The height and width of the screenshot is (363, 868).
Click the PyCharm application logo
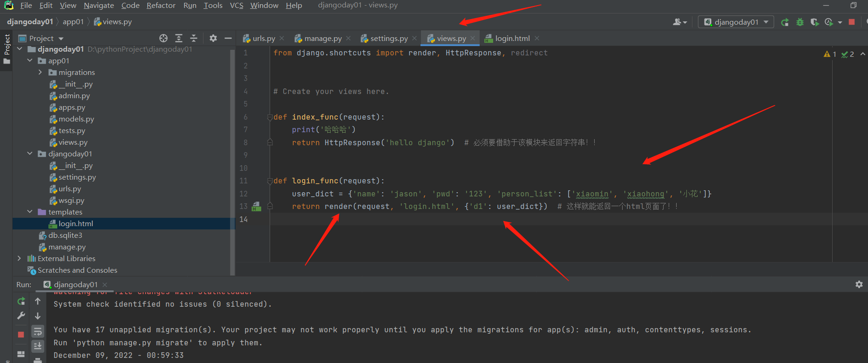click(x=8, y=6)
